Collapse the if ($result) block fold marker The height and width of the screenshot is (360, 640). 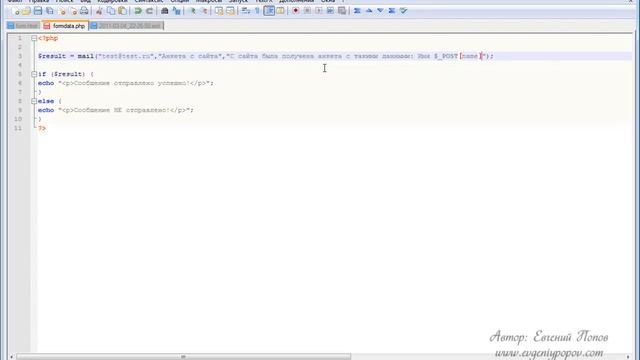(34, 74)
